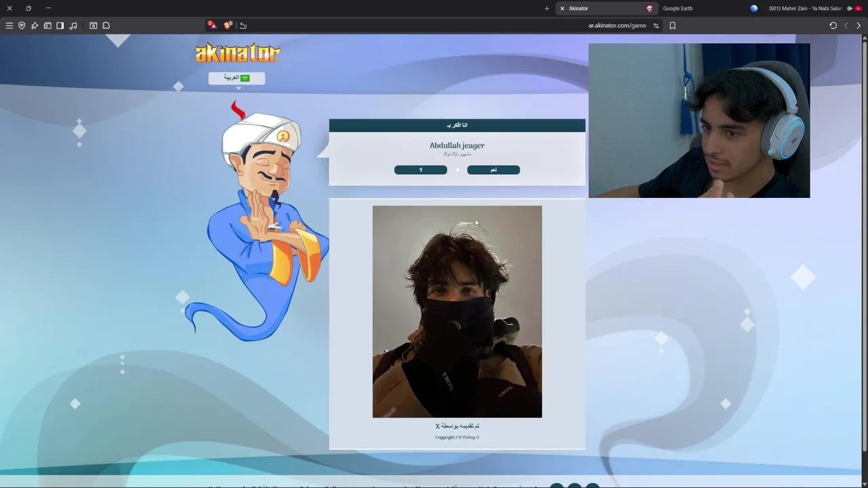This screenshot has height=488, width=868.
Task: Mute the Maher Zain tab audio icon
Action: (x=850, y=8)
